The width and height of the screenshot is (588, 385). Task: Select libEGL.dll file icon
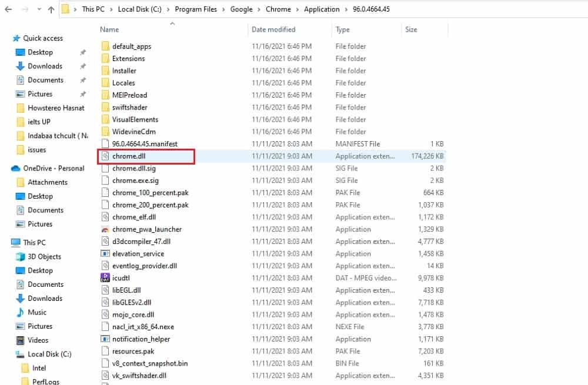tap(105, 290)
